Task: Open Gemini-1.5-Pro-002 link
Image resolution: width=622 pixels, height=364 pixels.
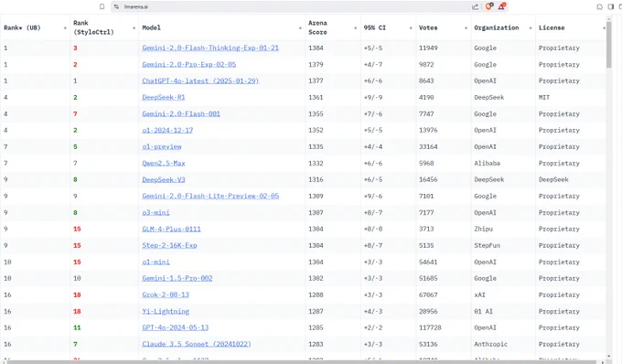Action: [177, 278]
